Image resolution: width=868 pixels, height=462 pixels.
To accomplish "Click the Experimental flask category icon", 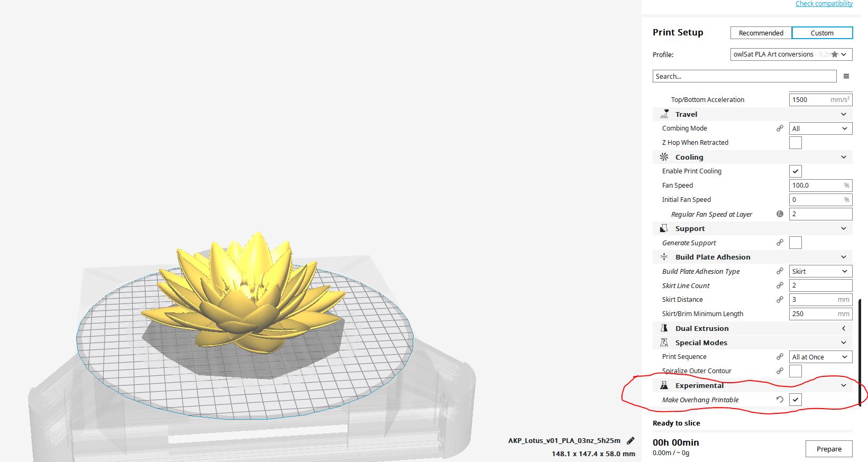I will [x=664, y=385].
